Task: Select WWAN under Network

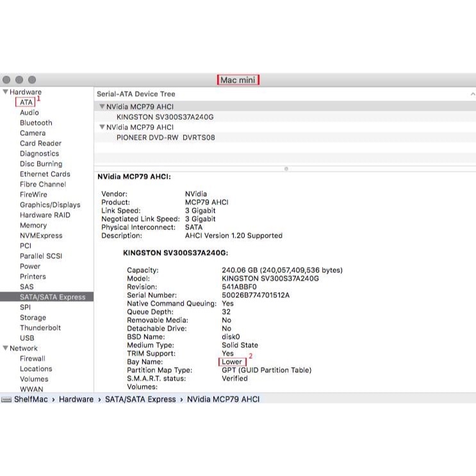Action: [31, 389]
